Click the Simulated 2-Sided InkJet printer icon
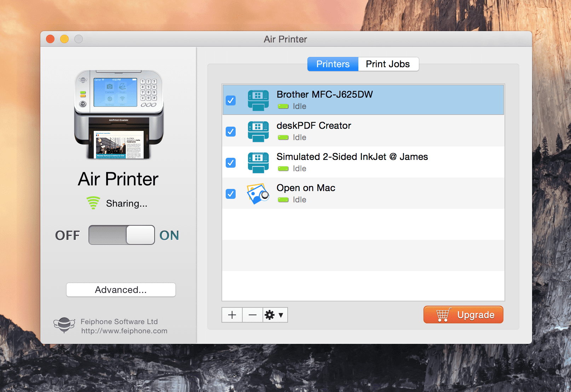The height and width of the screenshot is (392, 571). tap(258, 163)
